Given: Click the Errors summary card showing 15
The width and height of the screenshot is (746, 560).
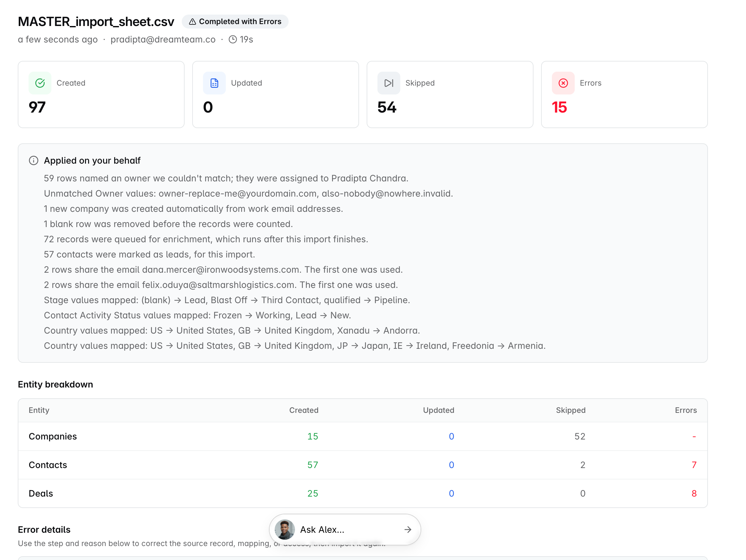Looking at the screenshot, I should click(x=624, y=94).
